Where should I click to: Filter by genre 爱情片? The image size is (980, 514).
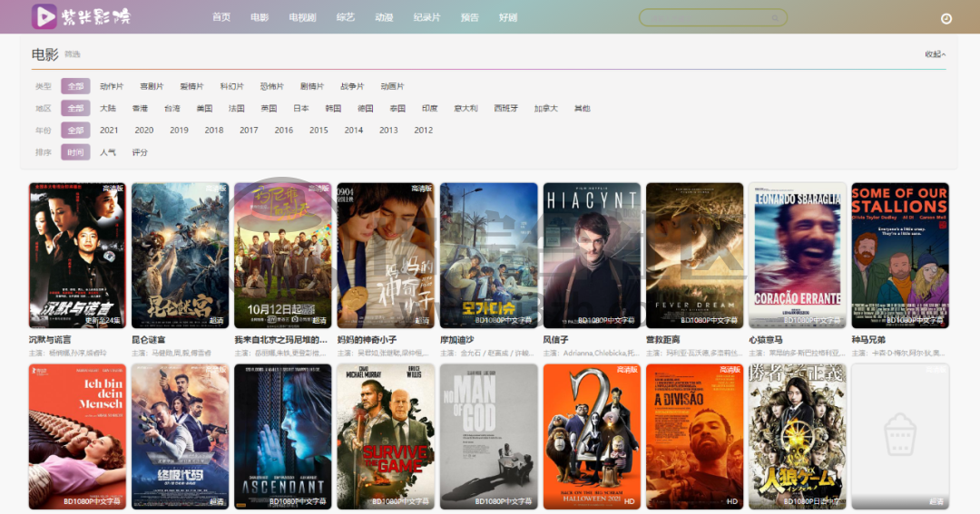click(191, 86)
